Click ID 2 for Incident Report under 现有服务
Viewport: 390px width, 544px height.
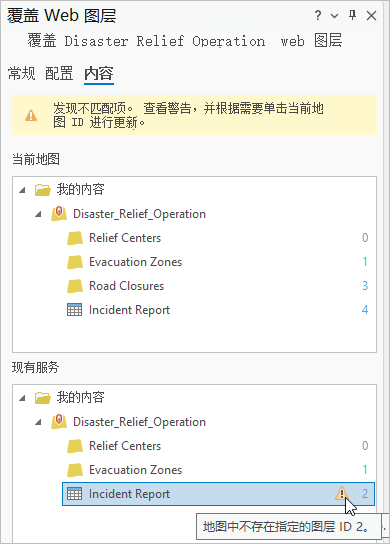365,493
